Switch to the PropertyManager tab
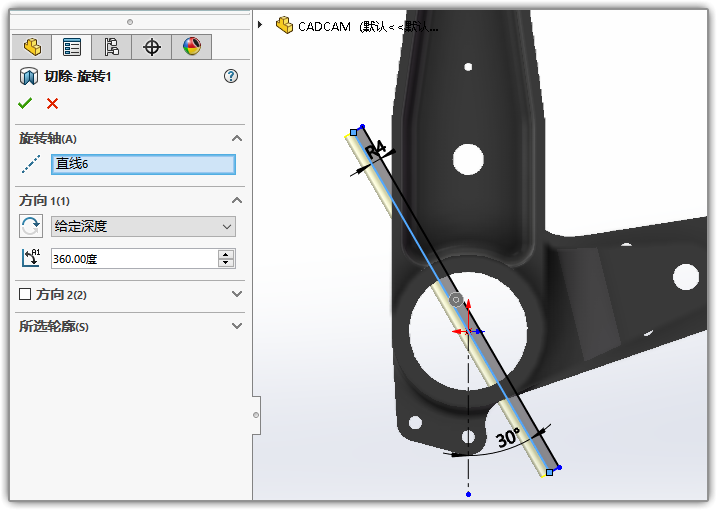This screenshot has height=510, width=717. click(72, 47)
